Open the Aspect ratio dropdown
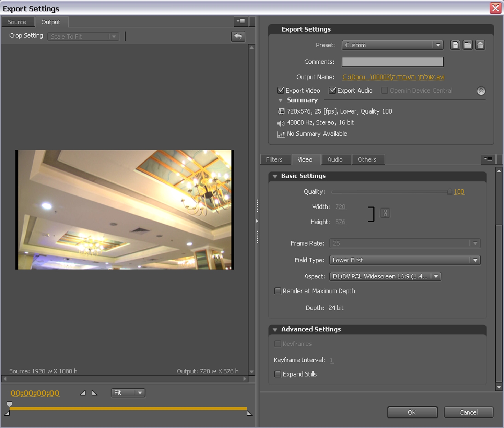Image resolution: width=504 pixels, height=428 pixels. coord(385,276)
